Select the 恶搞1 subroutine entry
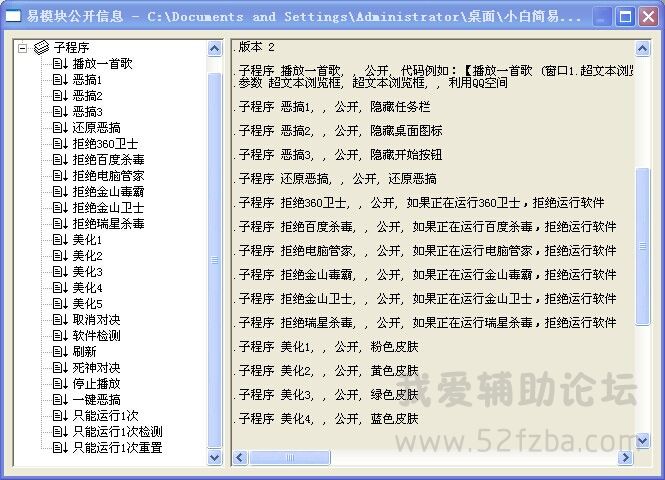The image size is (665, 480). [x=87, y=80]
